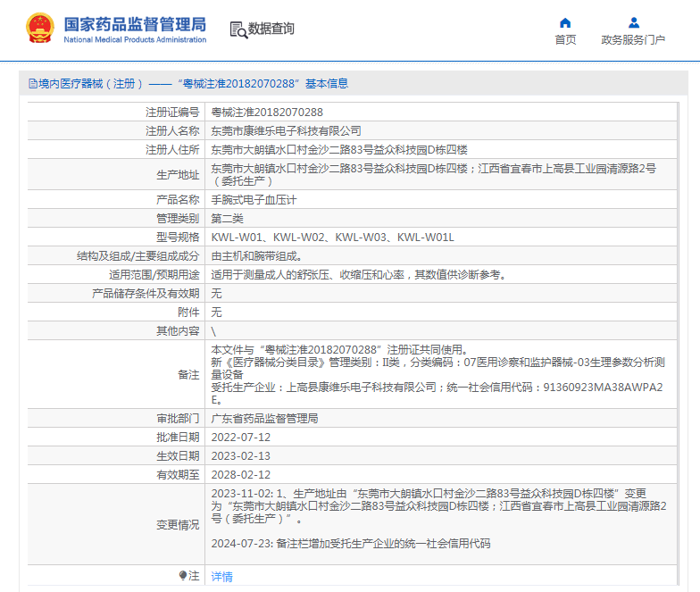Click 由主机和腕带组成 structure value
Screen dimensions: 700x592
coord(257,255)
